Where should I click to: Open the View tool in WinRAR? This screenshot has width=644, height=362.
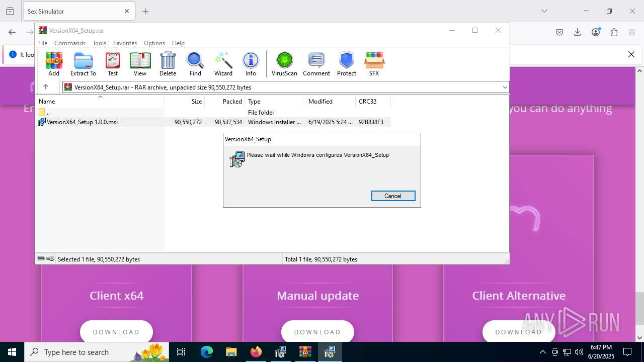point(140,64)
